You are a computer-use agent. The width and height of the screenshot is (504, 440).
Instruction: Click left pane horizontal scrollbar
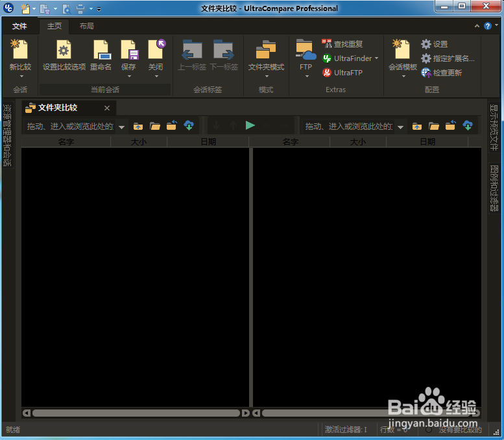[x=136, y=413]
